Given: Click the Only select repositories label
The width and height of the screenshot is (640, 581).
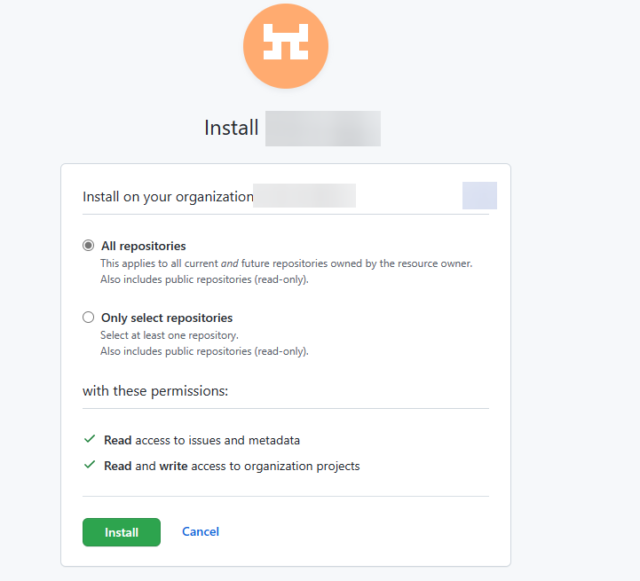Looking at the screenshot, I should [x=167, y=318].
